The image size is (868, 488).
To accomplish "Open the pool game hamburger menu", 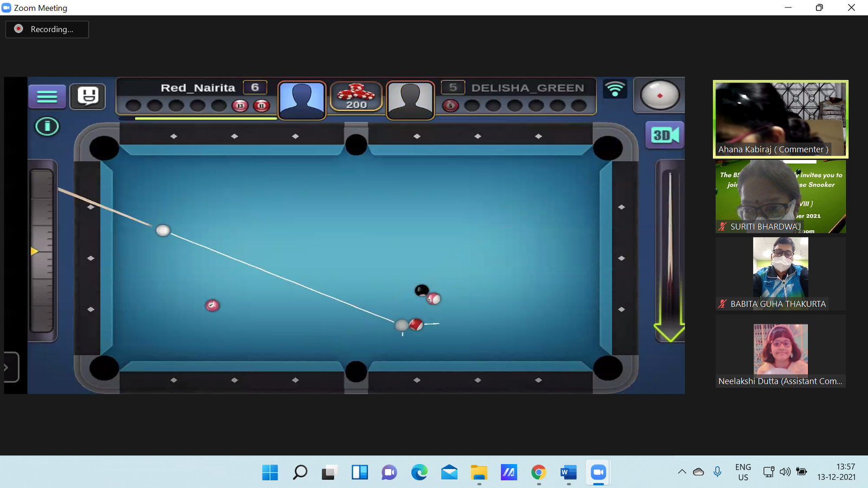I will (x=47, y=97).
